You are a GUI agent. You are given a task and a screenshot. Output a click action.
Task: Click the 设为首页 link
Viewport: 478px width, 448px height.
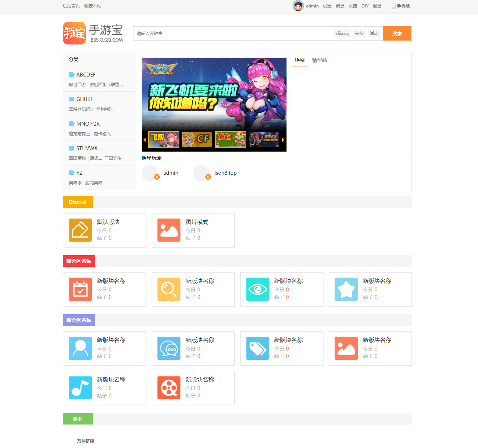pyautogui.click(x=71, y=6)
